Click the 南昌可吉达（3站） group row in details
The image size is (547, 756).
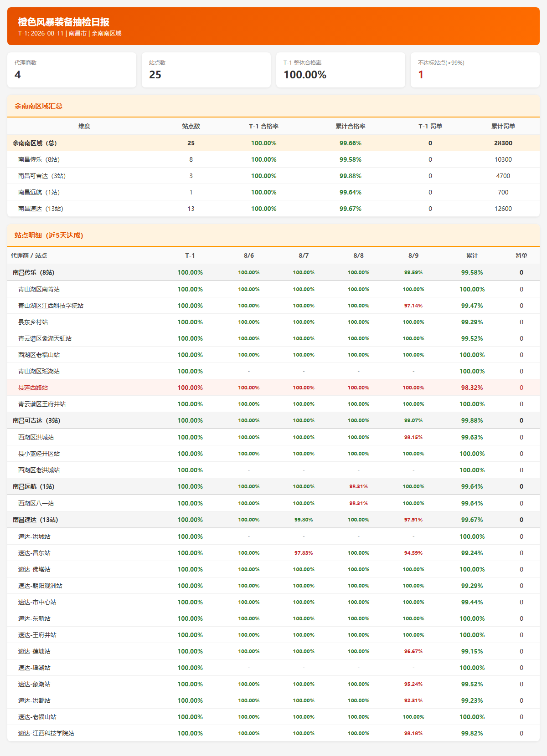(x=273, y=420)
